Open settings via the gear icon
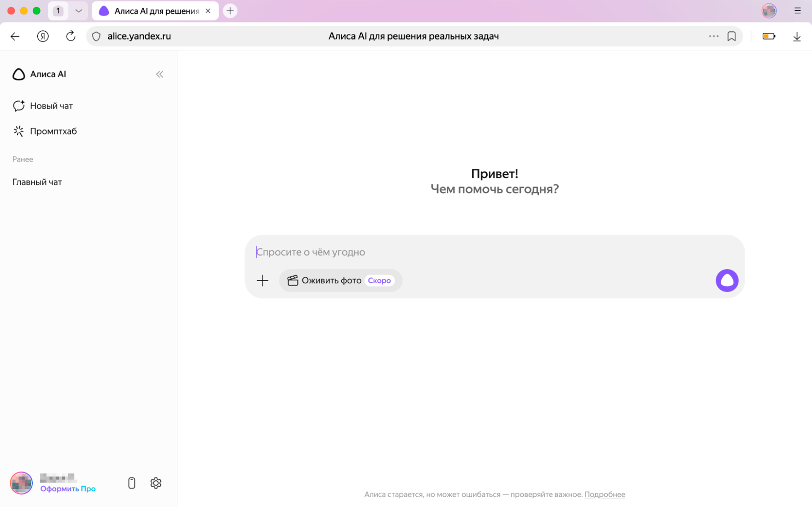 [156, 483]
